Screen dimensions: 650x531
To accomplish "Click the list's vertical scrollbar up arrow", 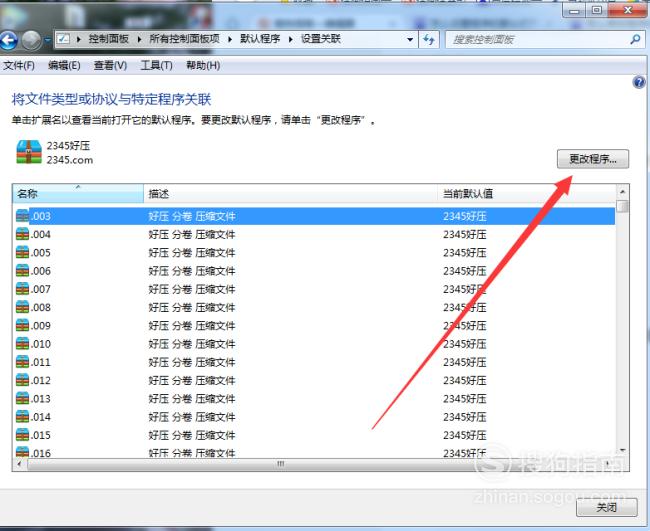I will [x=622, y=192].
